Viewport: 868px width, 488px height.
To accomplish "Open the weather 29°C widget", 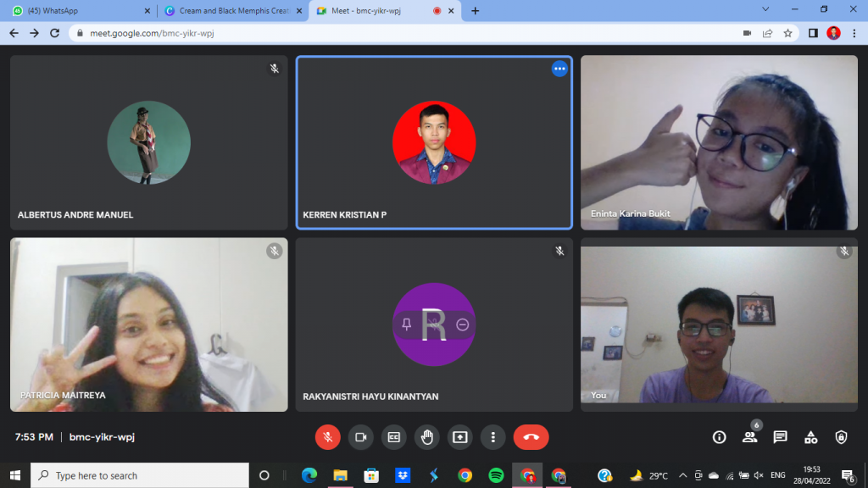I will click(x=648, y=475).
